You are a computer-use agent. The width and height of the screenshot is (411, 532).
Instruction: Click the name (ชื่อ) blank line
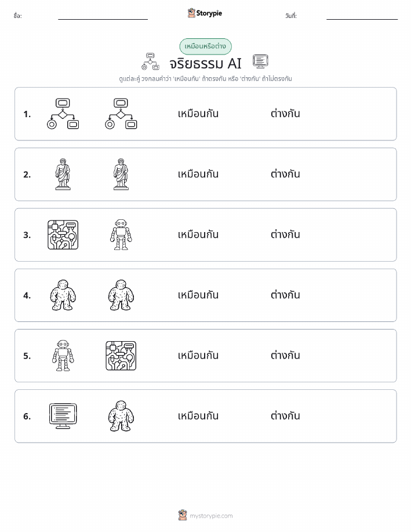[103, 19]
